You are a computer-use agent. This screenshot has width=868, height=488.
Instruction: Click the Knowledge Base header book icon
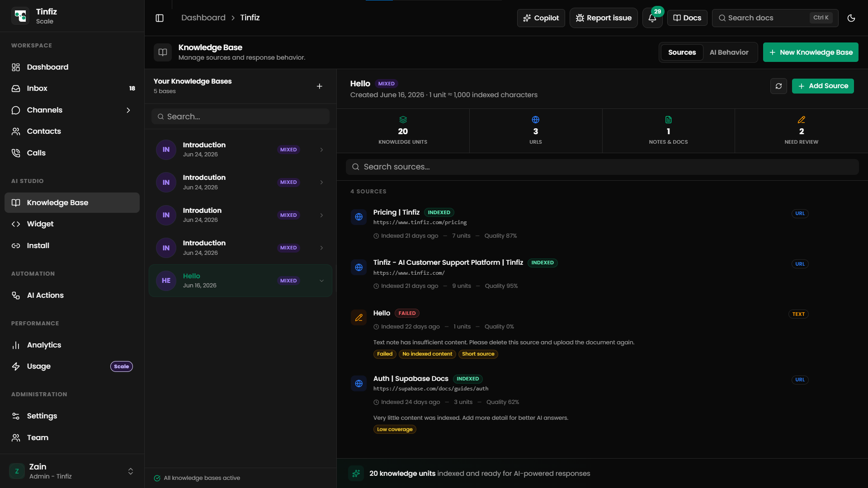pyautogui.click(x=163, y=52)
